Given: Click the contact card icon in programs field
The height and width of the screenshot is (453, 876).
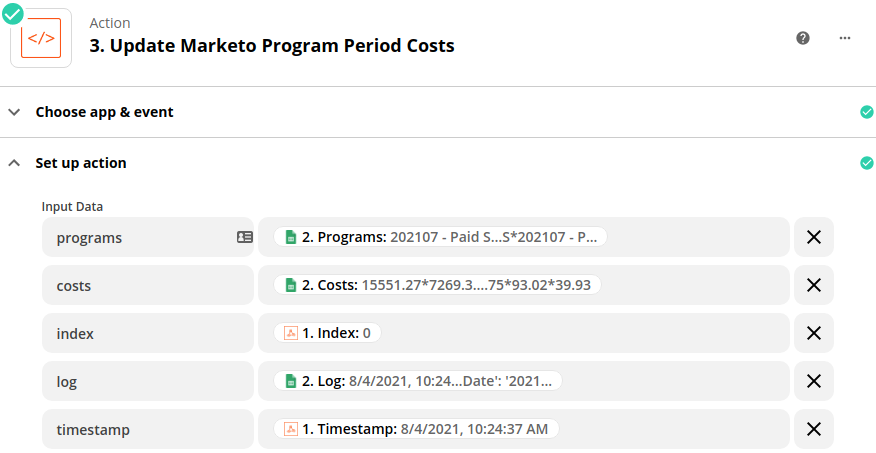Looking at the screenshot, I should click(245, 237).
